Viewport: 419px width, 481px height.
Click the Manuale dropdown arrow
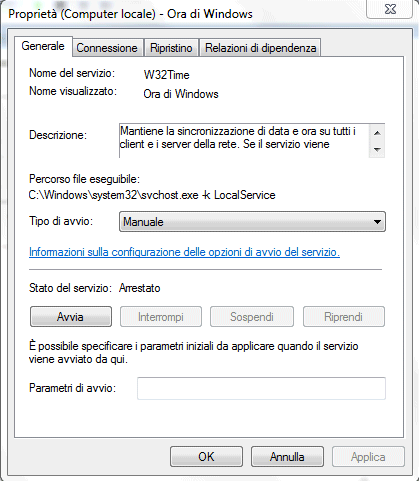click(377, 222)
